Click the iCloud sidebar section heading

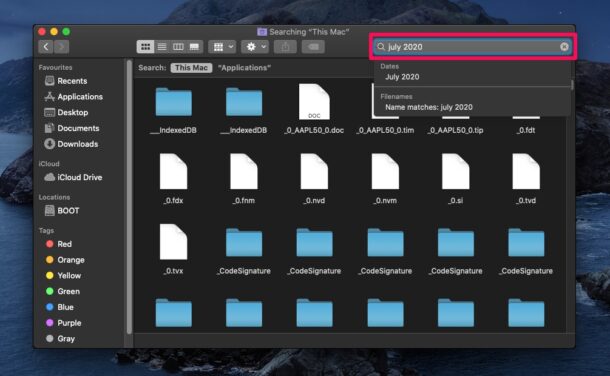point(49,164)
